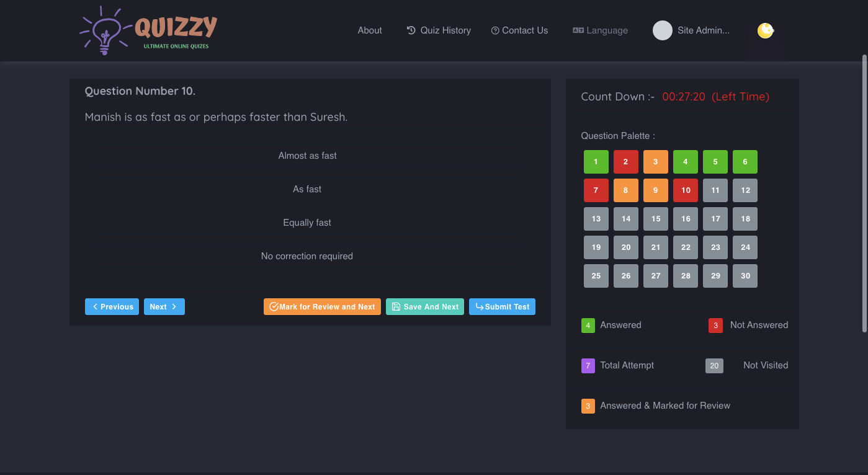This screenshot has height=475, width=868.
Task: Click the question sentence about Manish
Action: click(216, 117)
